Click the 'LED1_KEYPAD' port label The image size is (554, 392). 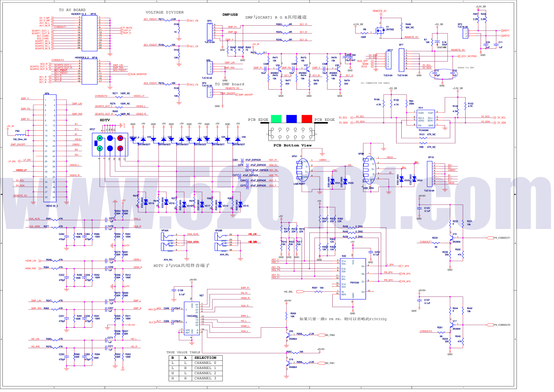click(x=468, y=56)
